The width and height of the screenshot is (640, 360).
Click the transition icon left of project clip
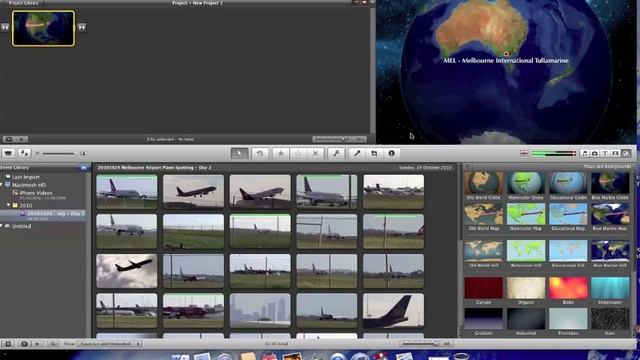pyautogui.click(x=4, y=27)
